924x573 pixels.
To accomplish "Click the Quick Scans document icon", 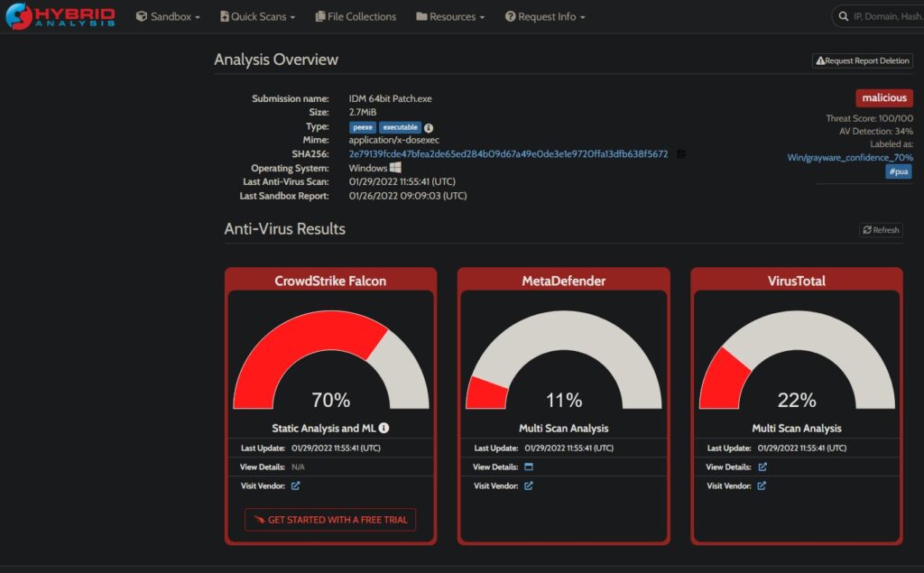I will point(225,16).
